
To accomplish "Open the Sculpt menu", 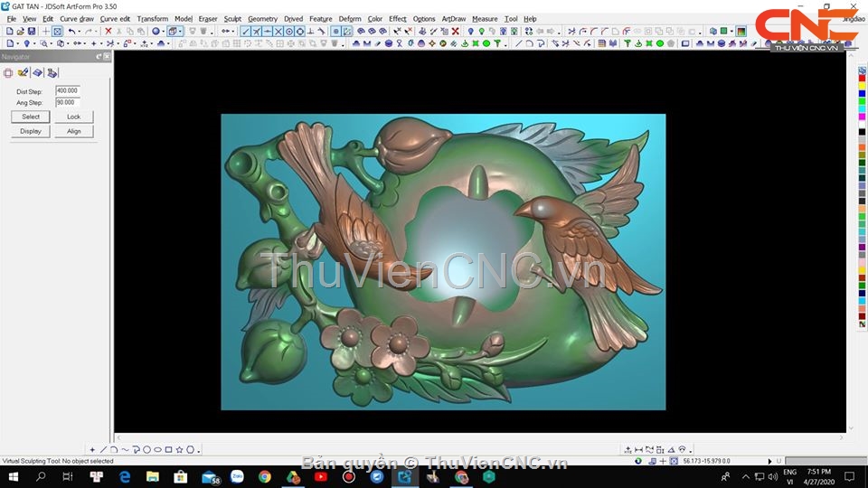I will click(232, 19).
